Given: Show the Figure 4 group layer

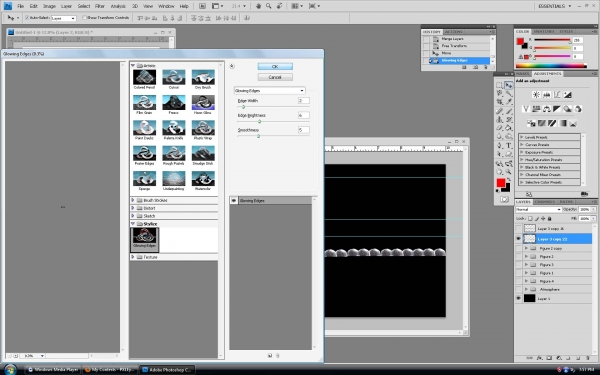Looking at the screenshot, I should (518, 281).
